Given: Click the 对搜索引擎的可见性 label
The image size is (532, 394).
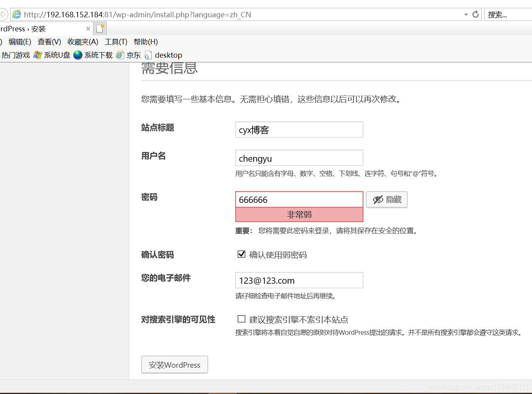Looking at the screenshot, I should coord(178,319).
